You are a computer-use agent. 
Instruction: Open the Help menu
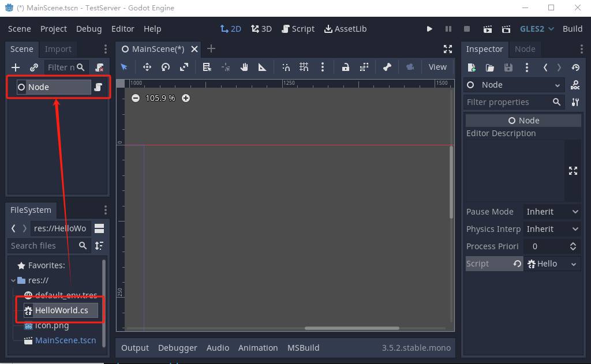[x=152, y=29]
